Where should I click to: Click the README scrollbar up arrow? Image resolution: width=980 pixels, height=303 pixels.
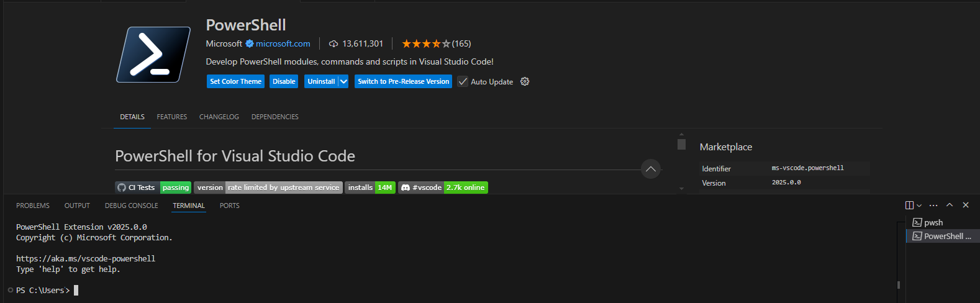(681, 134)
